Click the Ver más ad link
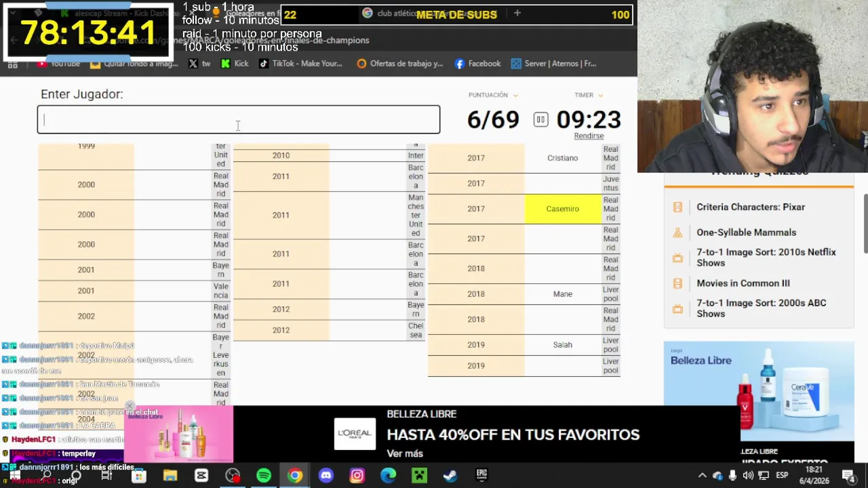The height and width of the screenshot is (488, 868). pyautogui.click(x=405, y=453)
